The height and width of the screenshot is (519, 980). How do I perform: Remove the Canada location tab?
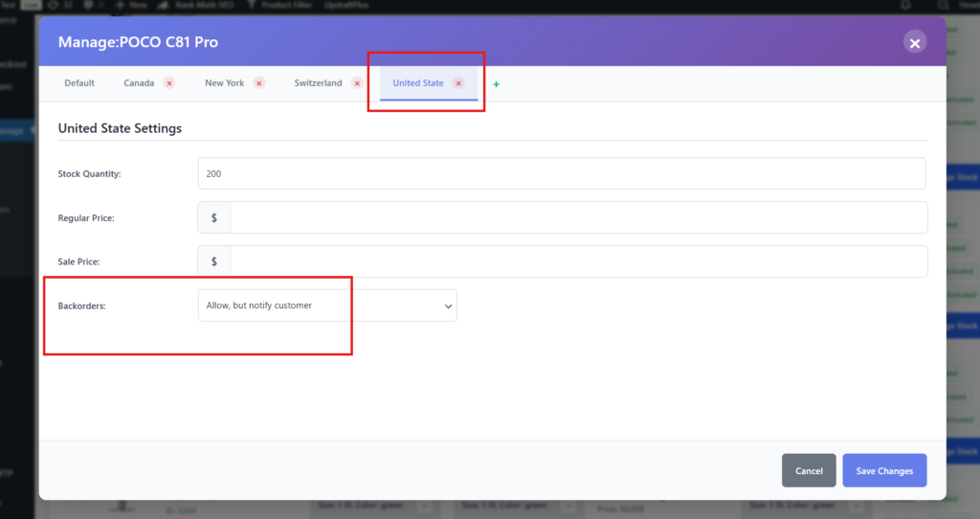tap(169, 83)
